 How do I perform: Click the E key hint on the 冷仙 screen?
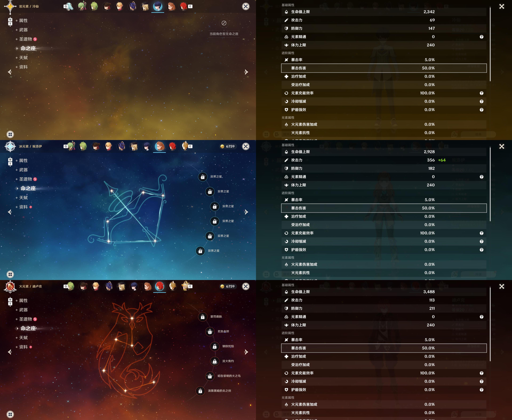[x=190, y=7]
